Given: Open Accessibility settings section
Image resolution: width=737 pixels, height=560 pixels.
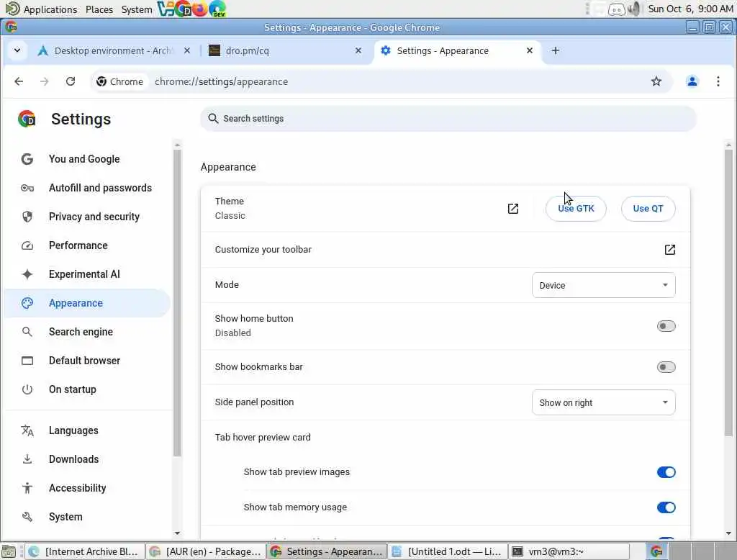Looking at the screenshot, I should (x=87, y=488).
